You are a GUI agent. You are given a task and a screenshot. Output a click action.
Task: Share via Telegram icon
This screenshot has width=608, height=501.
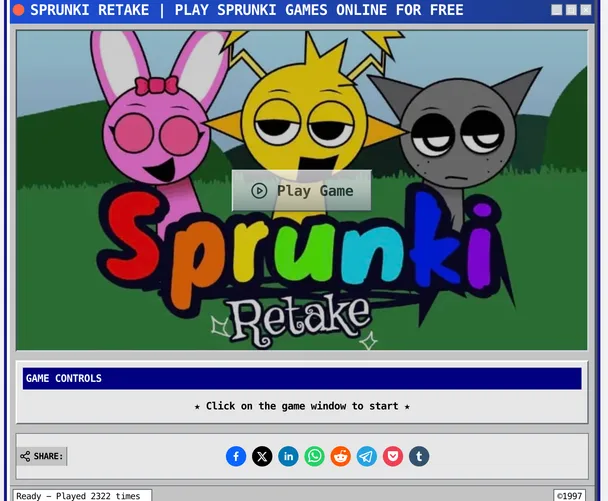coord(367,456)
